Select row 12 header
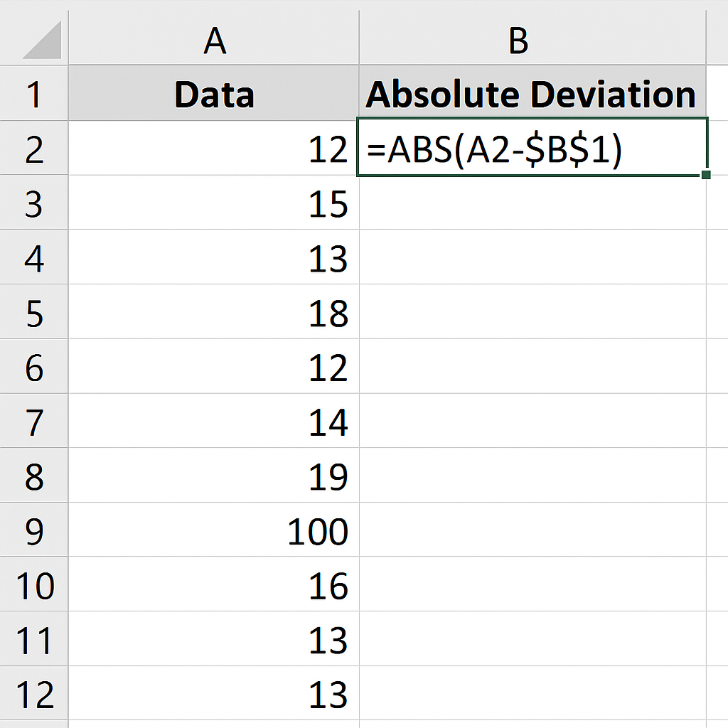 point(34,694)
